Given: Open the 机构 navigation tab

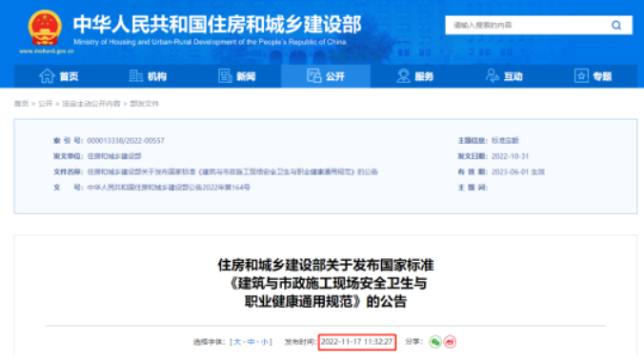Looking at the screenshot, I should 148,76.
